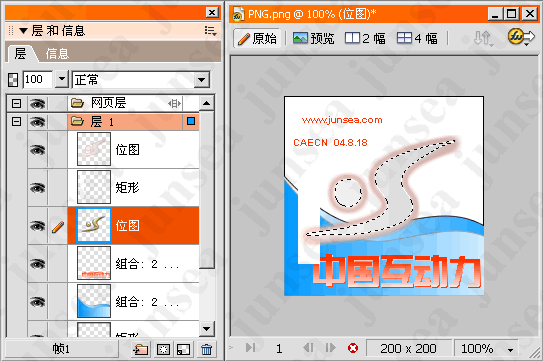
Task: Click the add mask icon
Action: coord(163,349)
